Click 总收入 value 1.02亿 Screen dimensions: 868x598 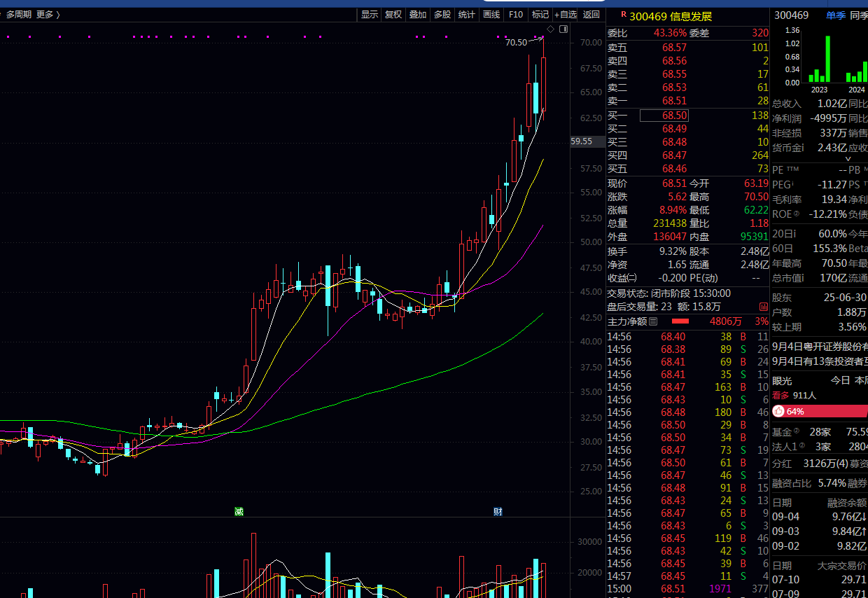tap(832, 103)
